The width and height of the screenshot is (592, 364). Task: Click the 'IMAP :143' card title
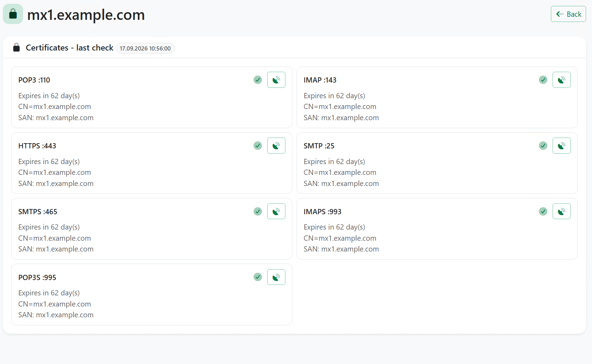(x=320, y=80)
